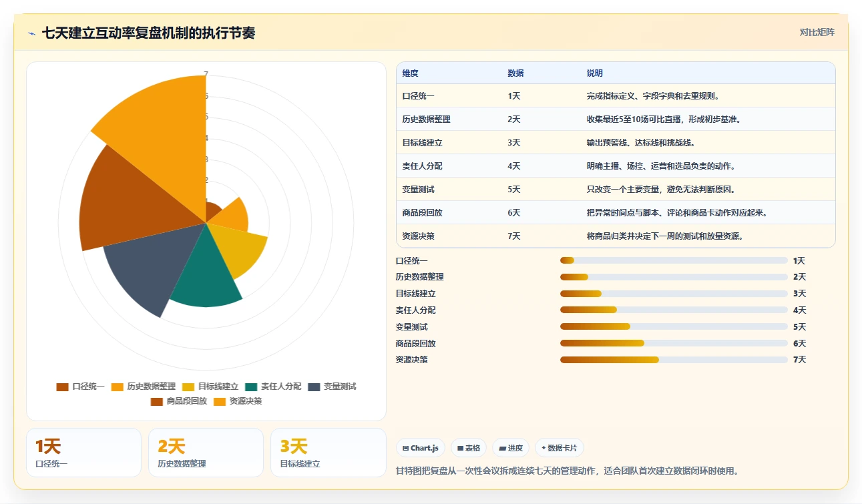
Task: Click the slate-blue 变量测试 chart segment
Action: 150,267
